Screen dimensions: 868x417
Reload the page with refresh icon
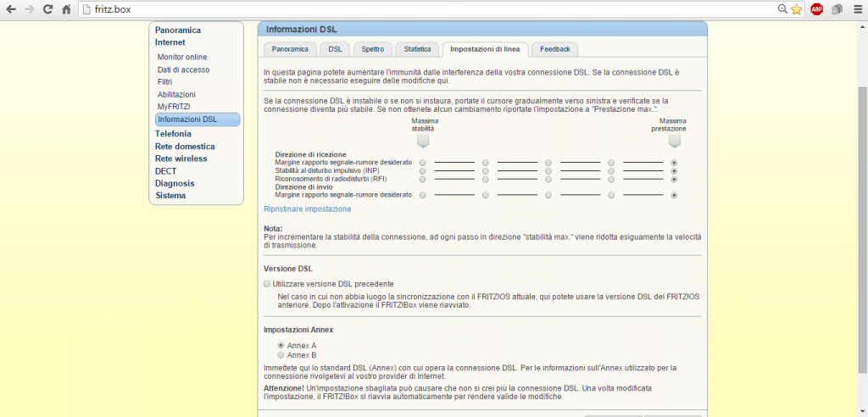pyautogui.click(x=47, y=9)
